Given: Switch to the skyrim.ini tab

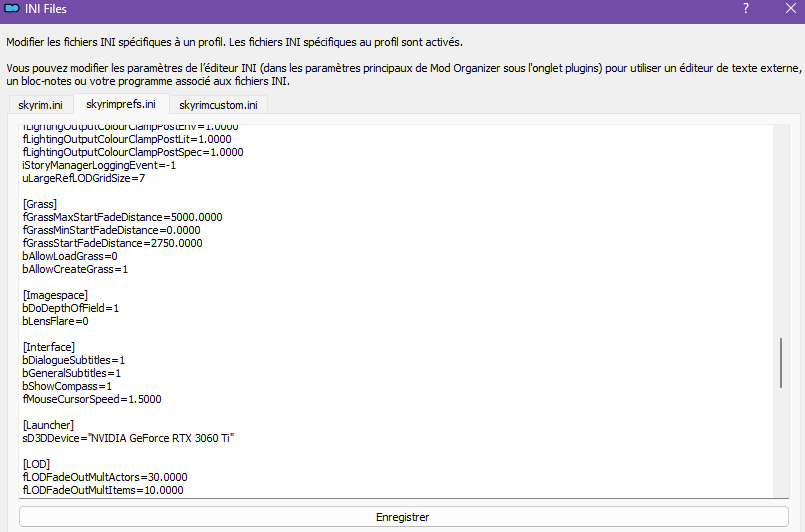Looking at the screenshot, I should point(41,105).
